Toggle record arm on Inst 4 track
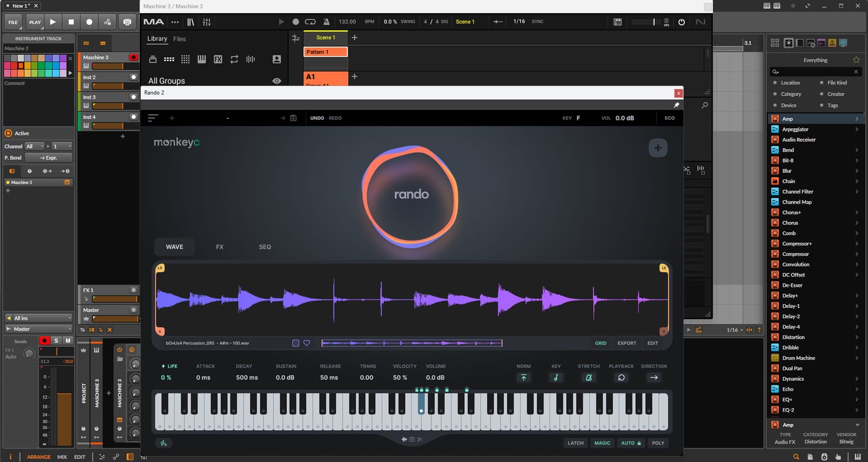 click(x=133, y=117)
